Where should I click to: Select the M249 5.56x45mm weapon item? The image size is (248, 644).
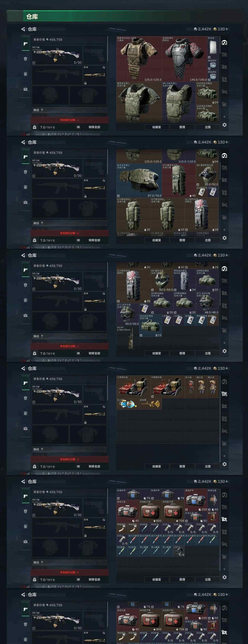pos(128,338)
